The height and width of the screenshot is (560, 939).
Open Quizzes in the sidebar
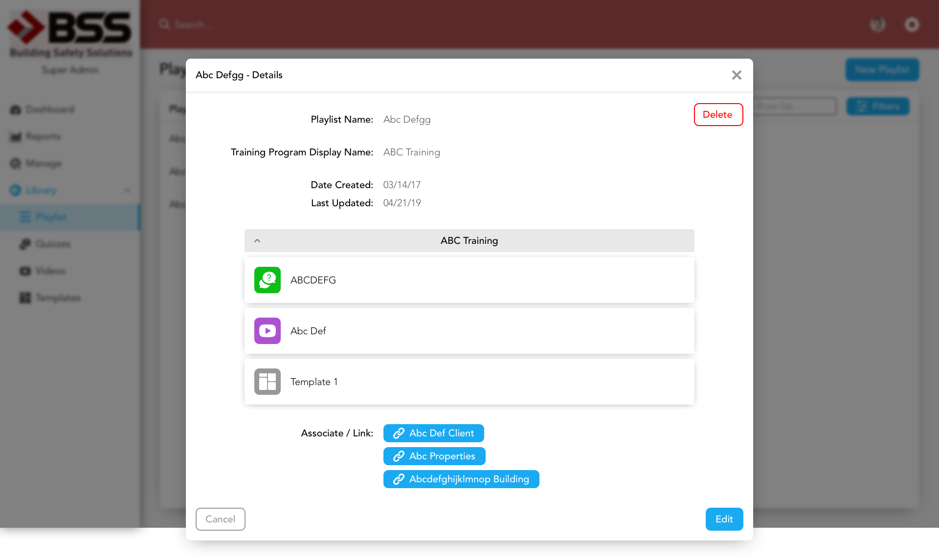point(53,244)
